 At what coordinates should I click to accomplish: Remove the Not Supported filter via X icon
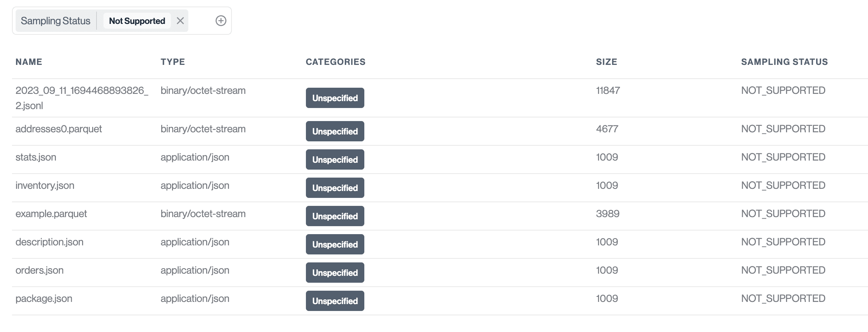coord(180,21)
